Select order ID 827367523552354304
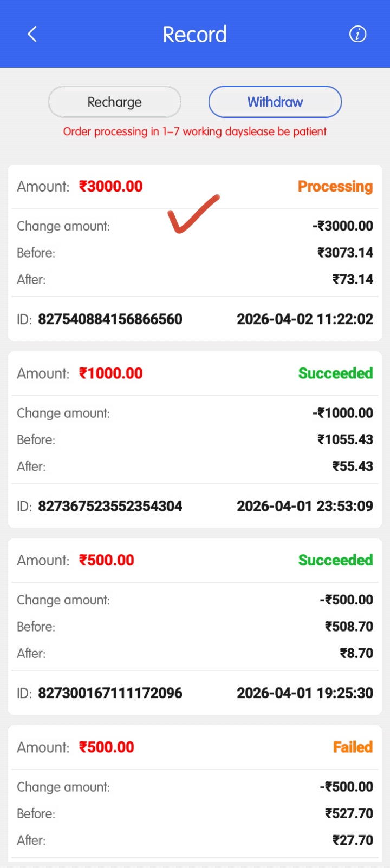The height and width of the screenshot is (868, 390). [110, 507]
